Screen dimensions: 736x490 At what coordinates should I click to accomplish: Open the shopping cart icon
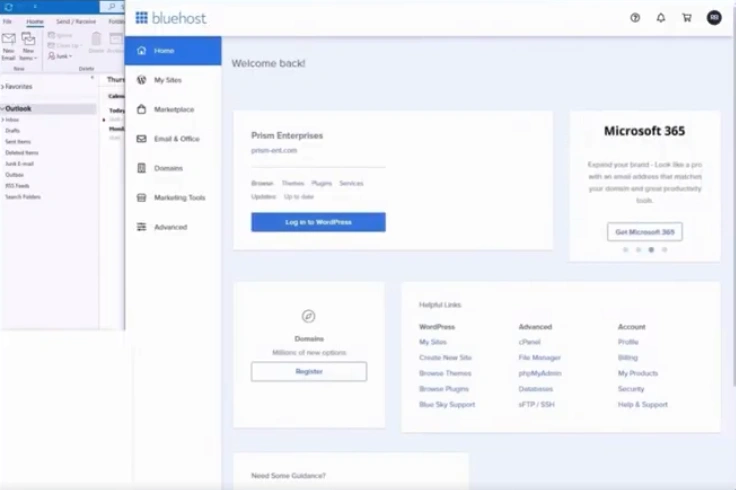click(687, 18)
